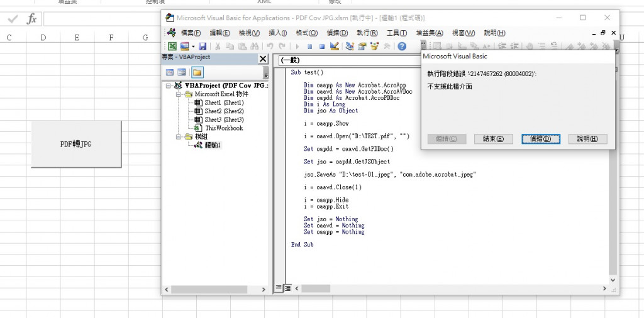The height and width of the screenshot is (318, 644).
Task: Open the 檔案(F) menu
Action: tap(191, 33)
